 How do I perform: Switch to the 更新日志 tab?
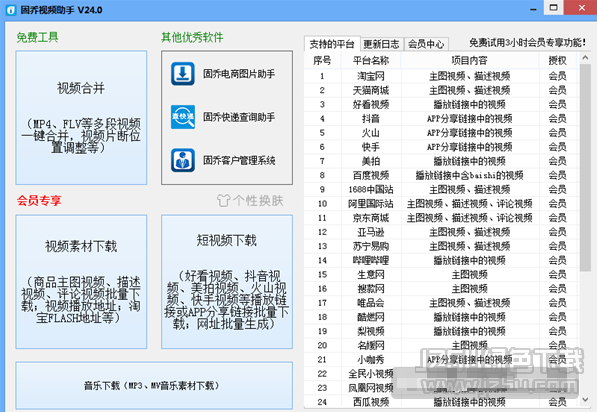point(381,44)
